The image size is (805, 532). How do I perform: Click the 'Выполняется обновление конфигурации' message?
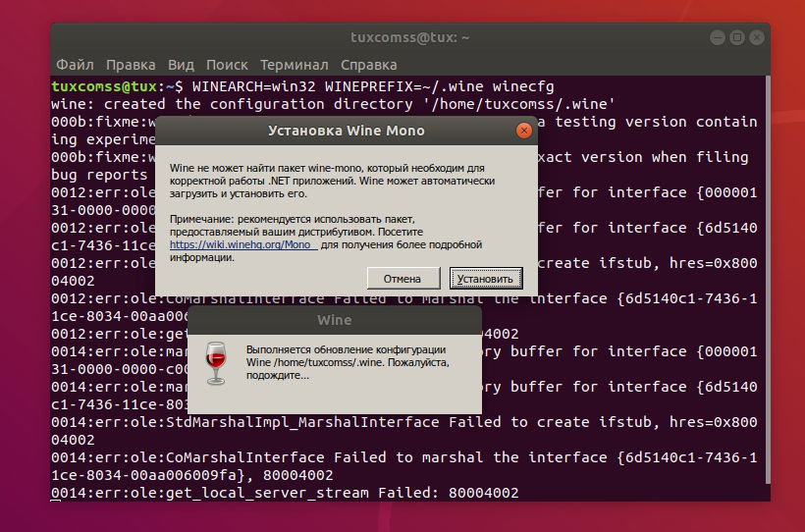pos(348,362)
